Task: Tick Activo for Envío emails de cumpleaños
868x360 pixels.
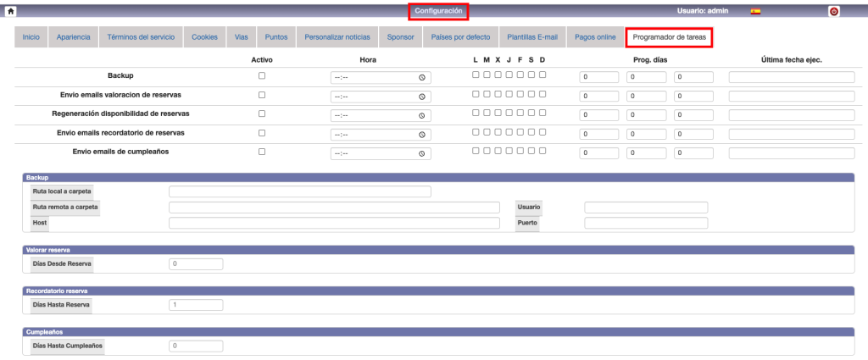Action: pos(262,152)
